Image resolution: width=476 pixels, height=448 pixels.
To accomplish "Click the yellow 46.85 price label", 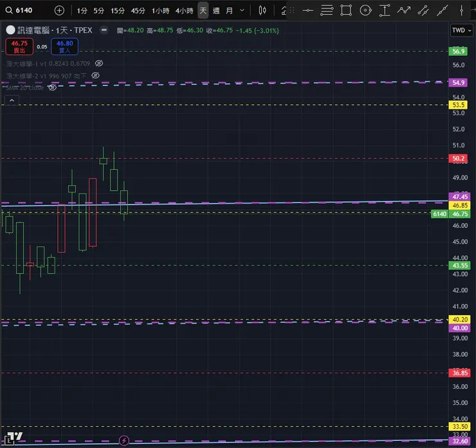I will point(460,205).
